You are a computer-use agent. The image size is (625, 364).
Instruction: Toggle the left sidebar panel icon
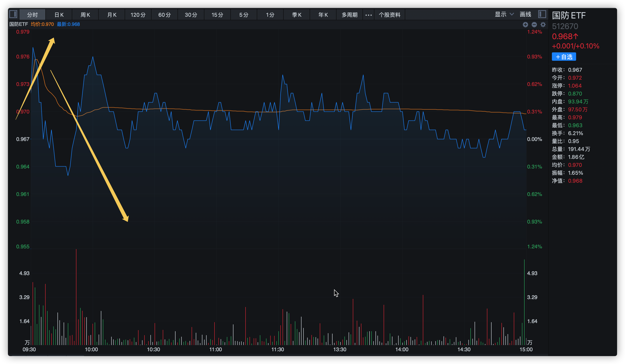click(x=13, y=14)
